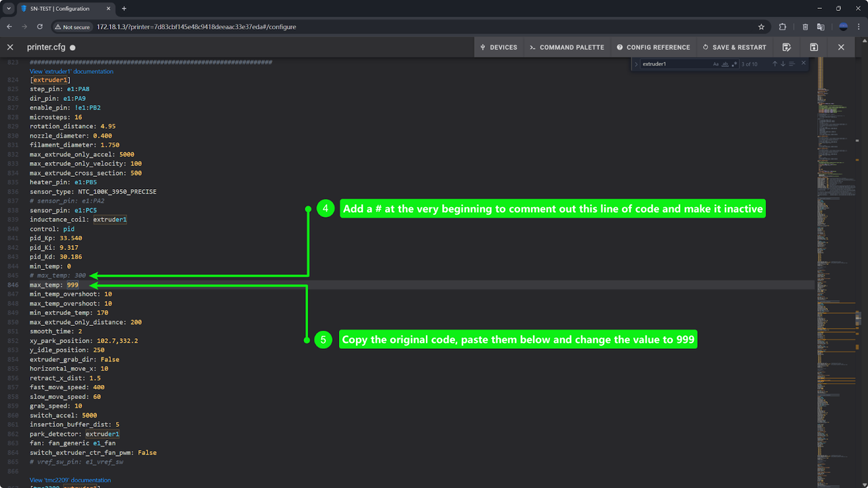Toggle Use Regular Expression in find box
This screenshot has width=868, height=488.
tap(734, 64)
